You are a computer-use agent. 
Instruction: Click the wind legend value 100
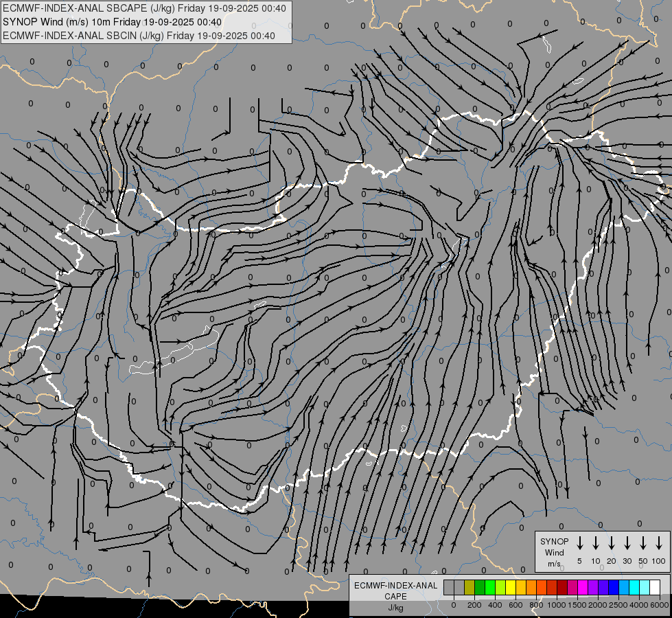(x=659, y=561)
